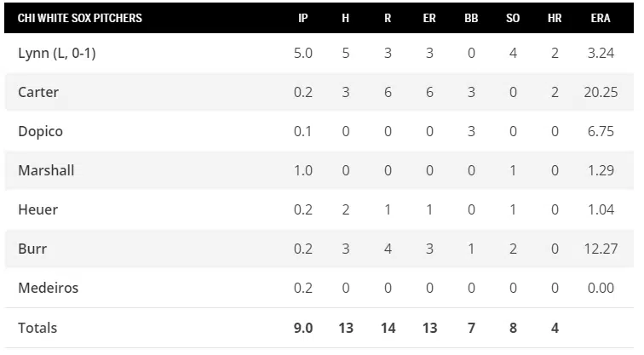Click Lynn's 3.24 ERA value

(601, 53)
